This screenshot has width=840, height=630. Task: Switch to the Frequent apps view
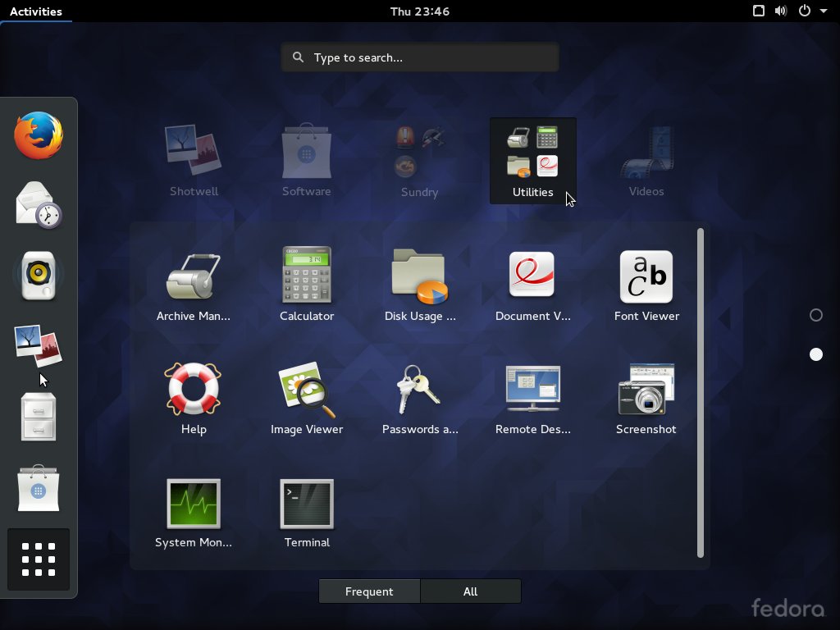369,591
